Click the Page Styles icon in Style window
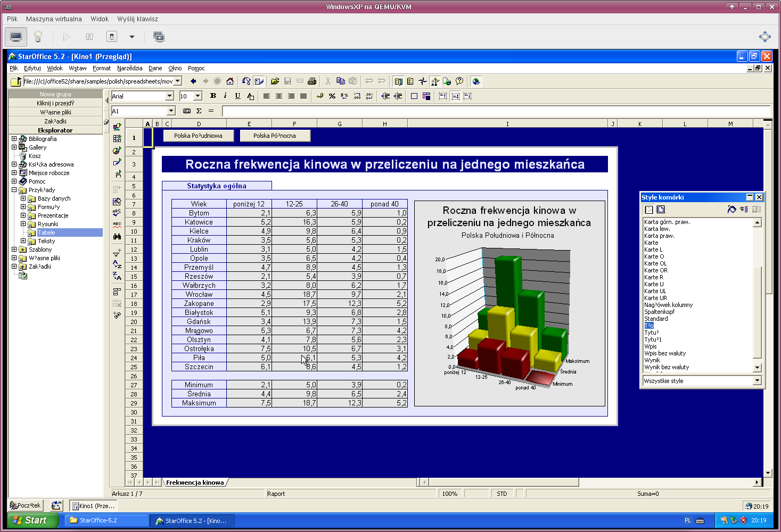This screenshot has height=532, width=781. [661, 210]
